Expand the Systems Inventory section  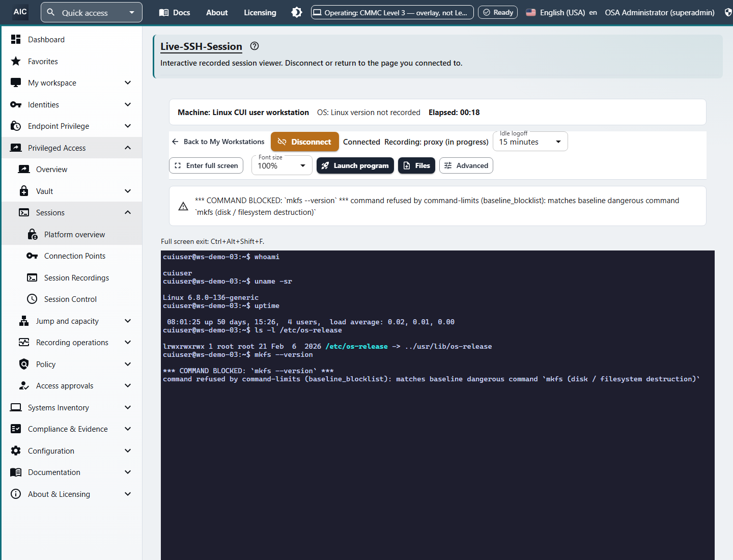[x=128, y=407]
